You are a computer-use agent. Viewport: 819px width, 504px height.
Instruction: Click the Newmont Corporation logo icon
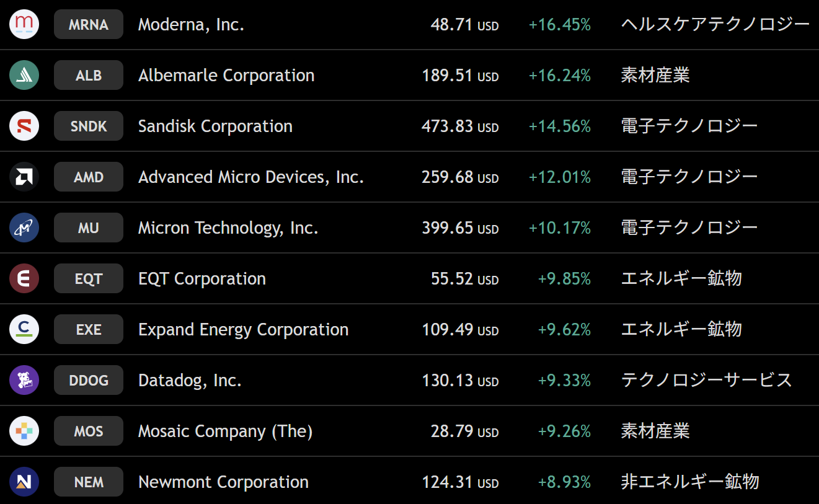click(x=24, y=482)
